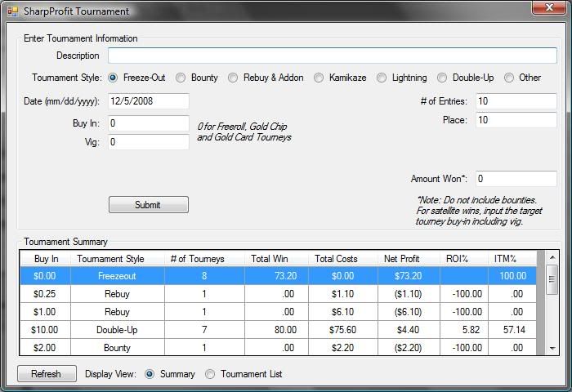
Task: Submit the tournament information
Action: coord(149,204)
